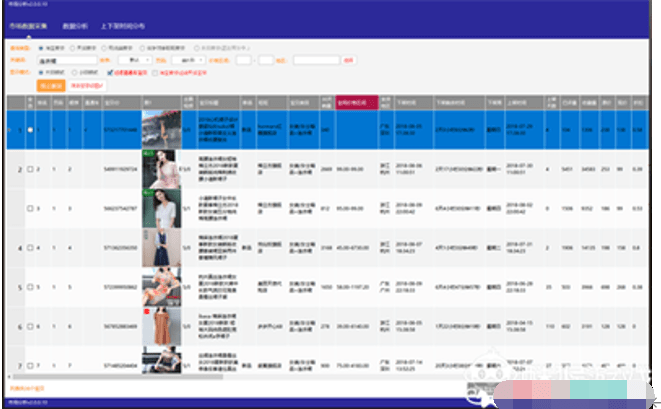The image size is (661, 409).
Task: Open row 3 thumbnail of woman in white top
Action: 161,208
